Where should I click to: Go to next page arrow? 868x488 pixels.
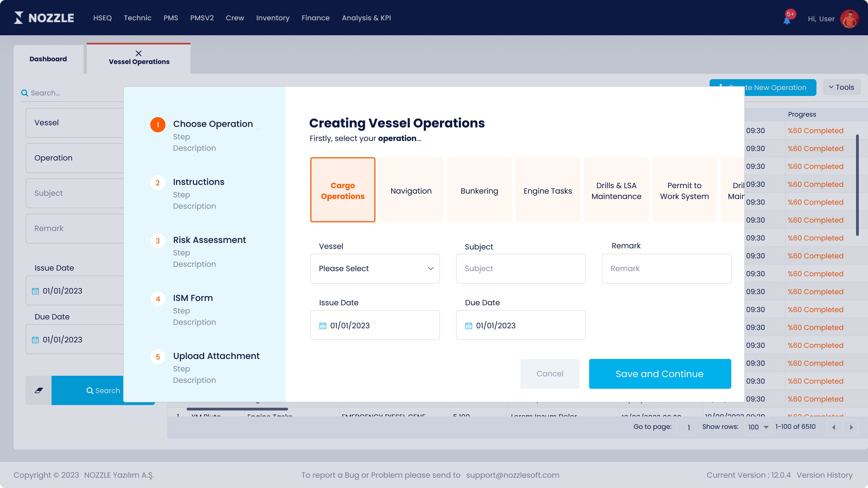pyautogui.click(x=851, y=427)
